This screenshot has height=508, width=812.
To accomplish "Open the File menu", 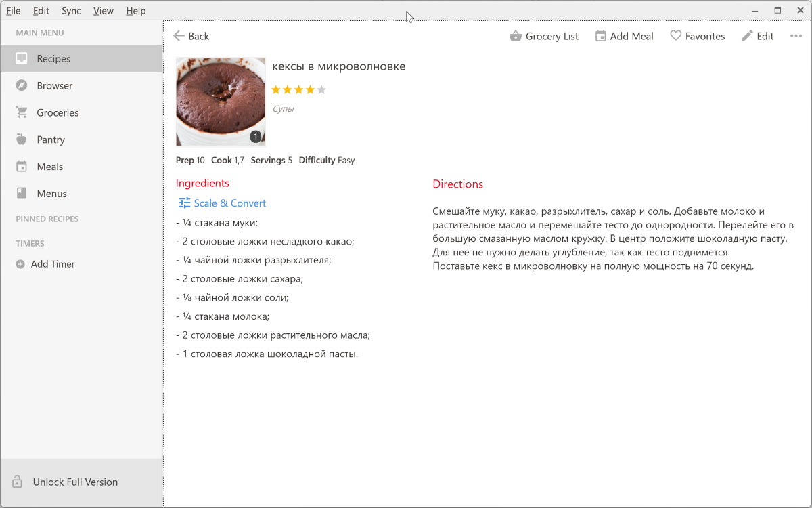I will [14, 11].
